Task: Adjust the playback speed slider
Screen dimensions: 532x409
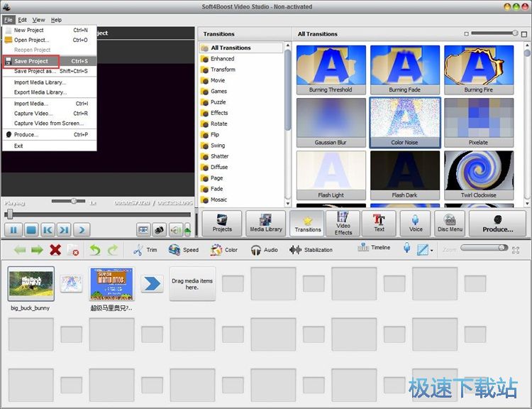Action: [x=69, y=201]
